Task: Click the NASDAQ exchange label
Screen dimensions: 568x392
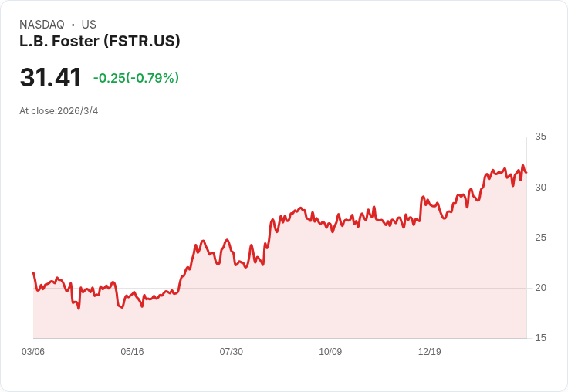Action: [42, 25]
